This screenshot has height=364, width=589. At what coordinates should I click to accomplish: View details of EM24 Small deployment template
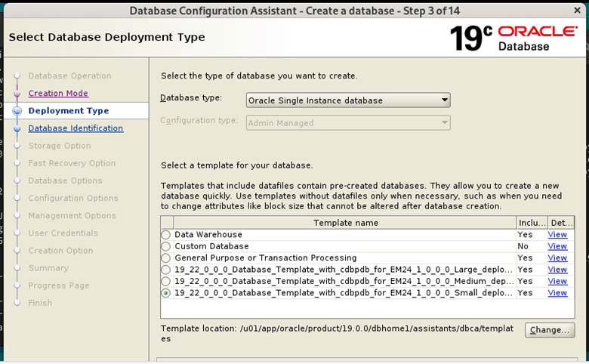[557, 293]
